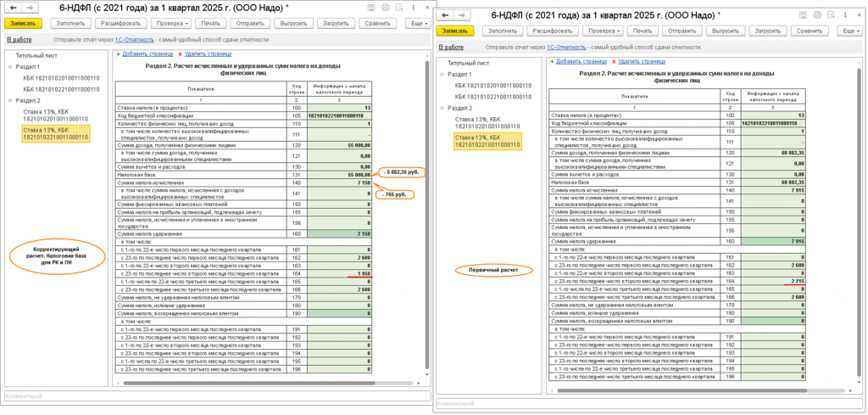Click the save diskette icon in right window
Viewport: 868px width, 415px height.
(x=804, y=15)
